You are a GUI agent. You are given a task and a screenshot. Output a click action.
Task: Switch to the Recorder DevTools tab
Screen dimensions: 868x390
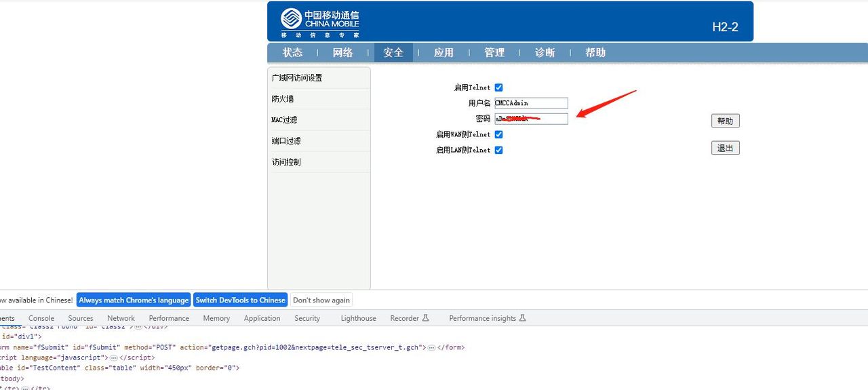410,318
